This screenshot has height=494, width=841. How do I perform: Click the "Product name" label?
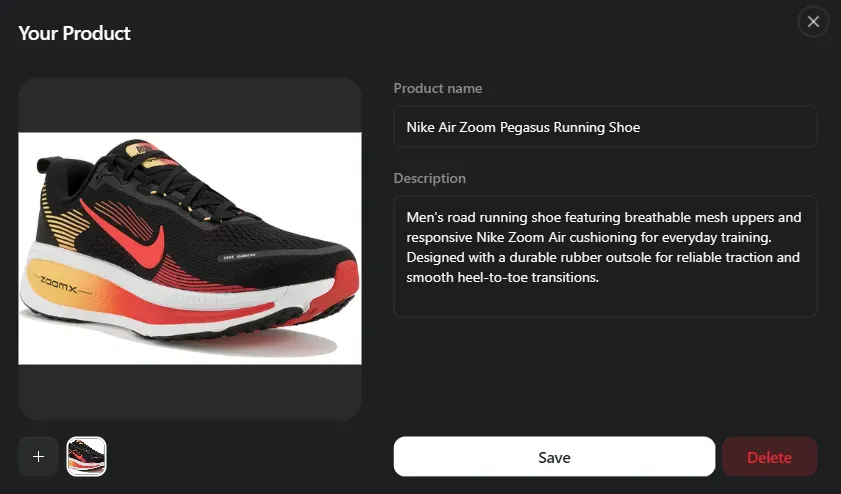coord(438,88)
